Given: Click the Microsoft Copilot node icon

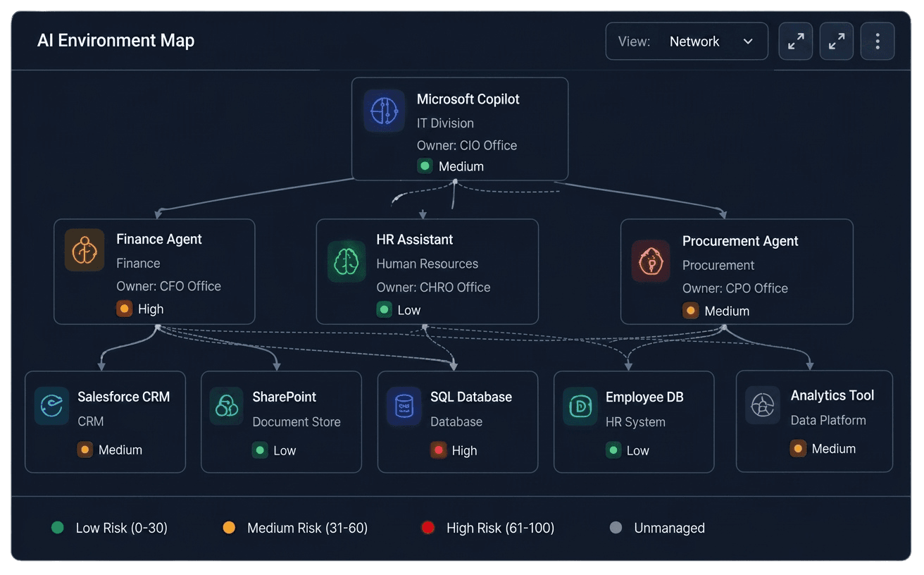Looking at the screenshot, I should pos(385,111).
